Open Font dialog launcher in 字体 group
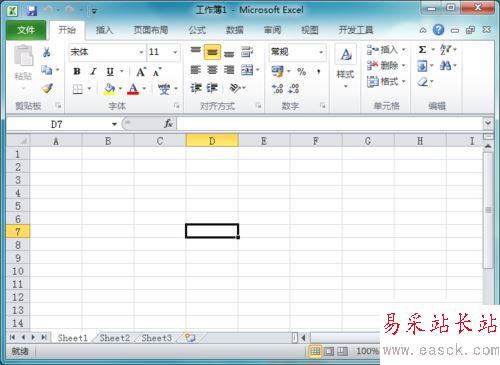 coord(177,106)
